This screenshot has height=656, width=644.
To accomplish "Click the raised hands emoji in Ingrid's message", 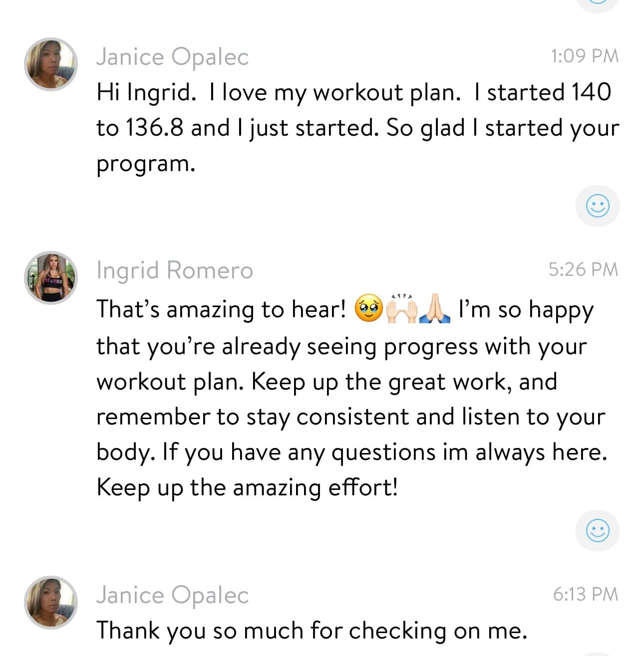I will pyautogui.click(x=402, y=309).
